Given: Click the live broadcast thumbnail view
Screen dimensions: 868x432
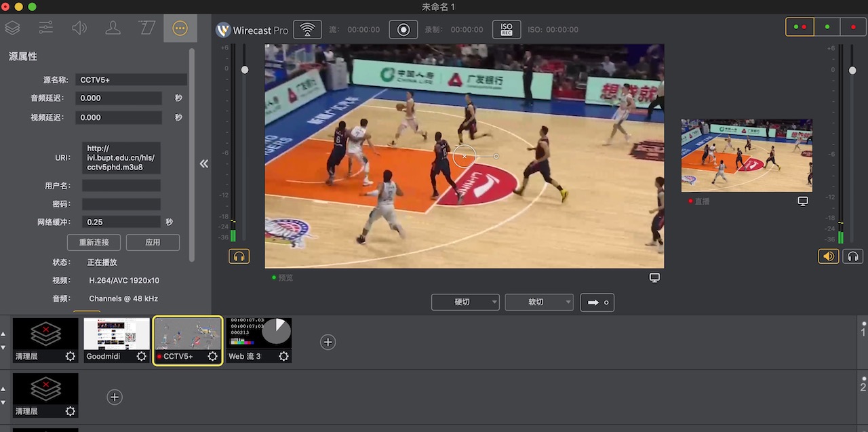Looking at the screenshot, I should [747, 155].
